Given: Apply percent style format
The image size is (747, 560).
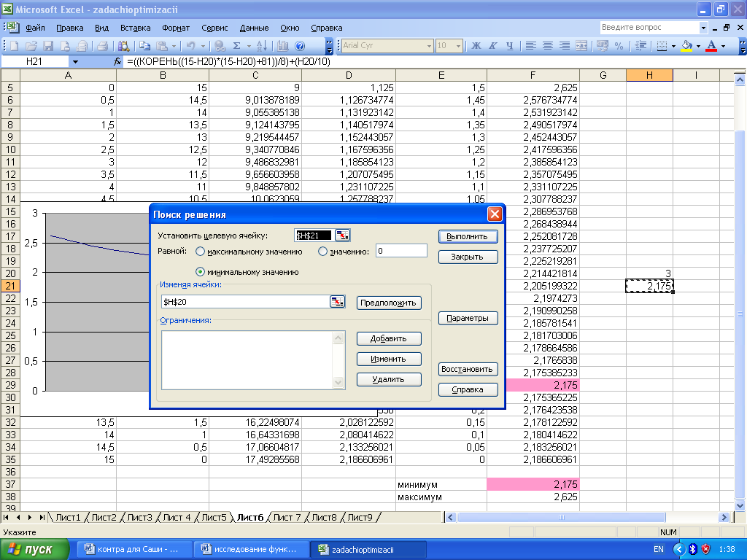Looking at the screenshot, I should [619, 45].
